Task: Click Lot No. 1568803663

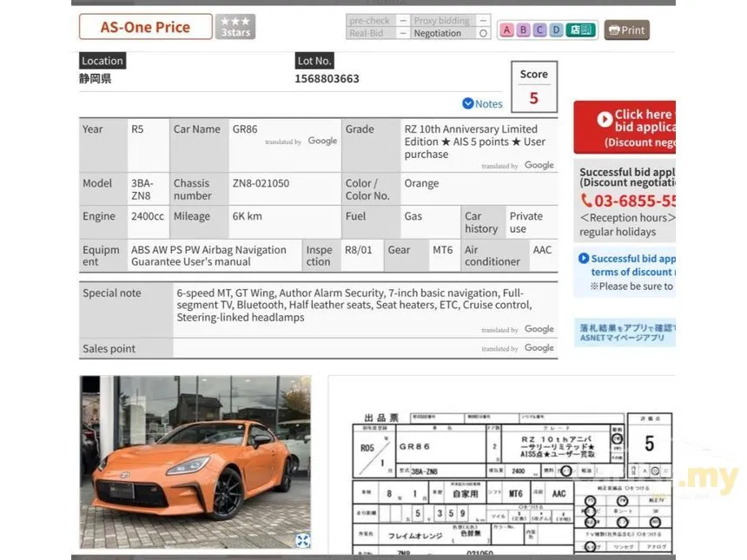Action: pos(327,78)
